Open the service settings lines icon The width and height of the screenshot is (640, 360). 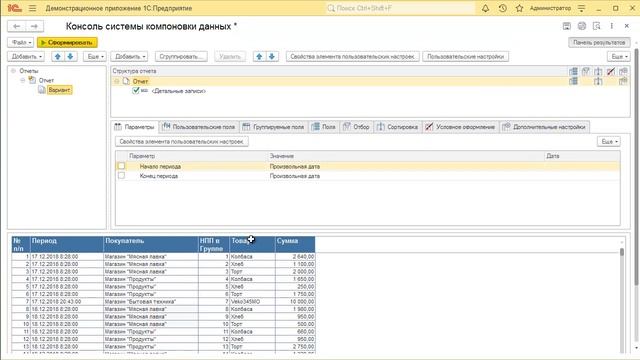click(582, 8)
